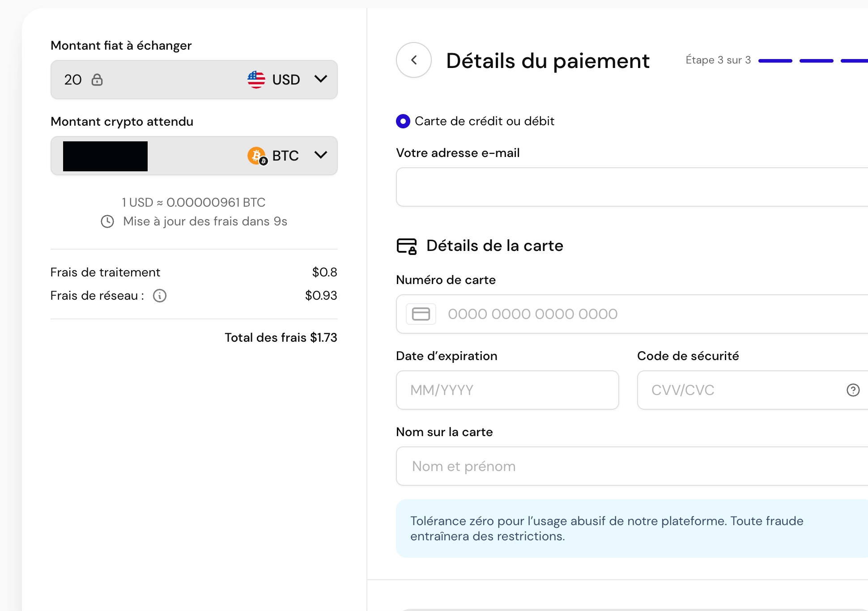Click the $0.8 processing fee value

(x=324, y=272)
